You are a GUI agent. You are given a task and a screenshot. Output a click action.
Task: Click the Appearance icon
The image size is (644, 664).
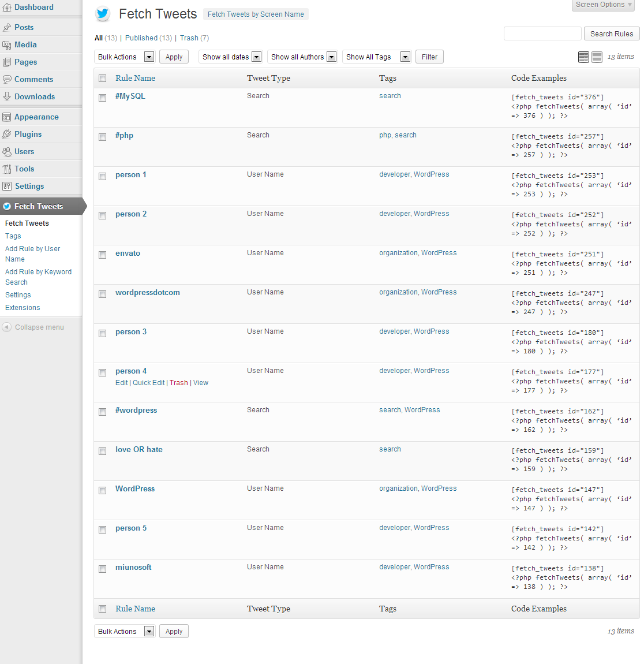[7, 117]
